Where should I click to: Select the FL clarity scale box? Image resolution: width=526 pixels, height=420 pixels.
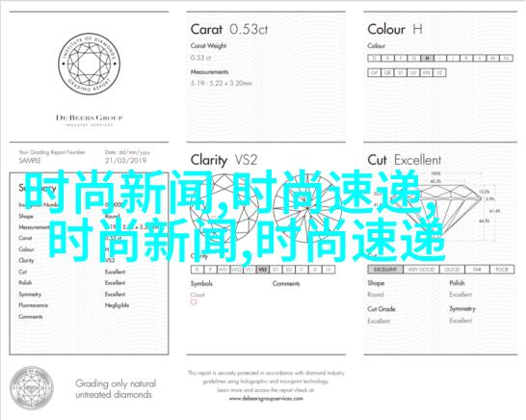click(197, 270)
